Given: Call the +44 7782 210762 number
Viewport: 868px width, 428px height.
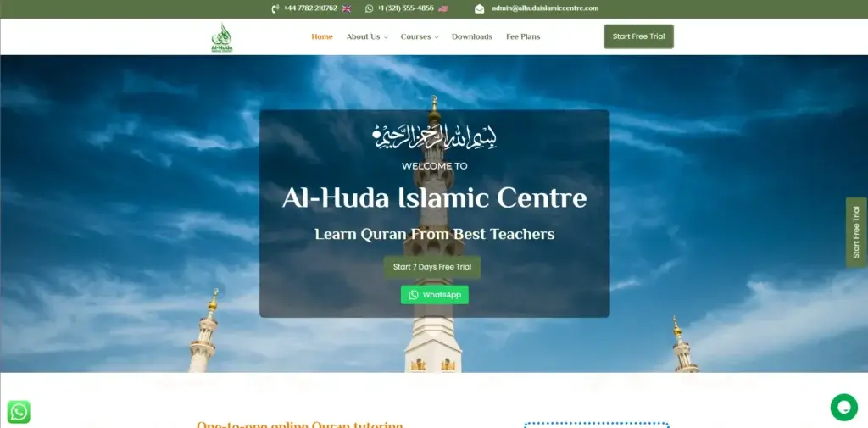Looking at the screenshot, I should 310,8.
